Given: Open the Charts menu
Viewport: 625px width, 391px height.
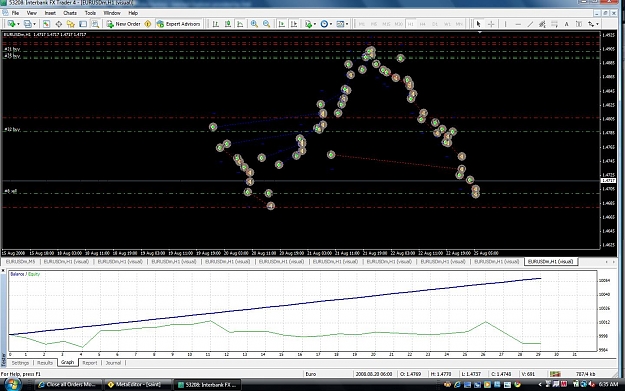Looking at the screenshot, I should click(x=70, y=13).
